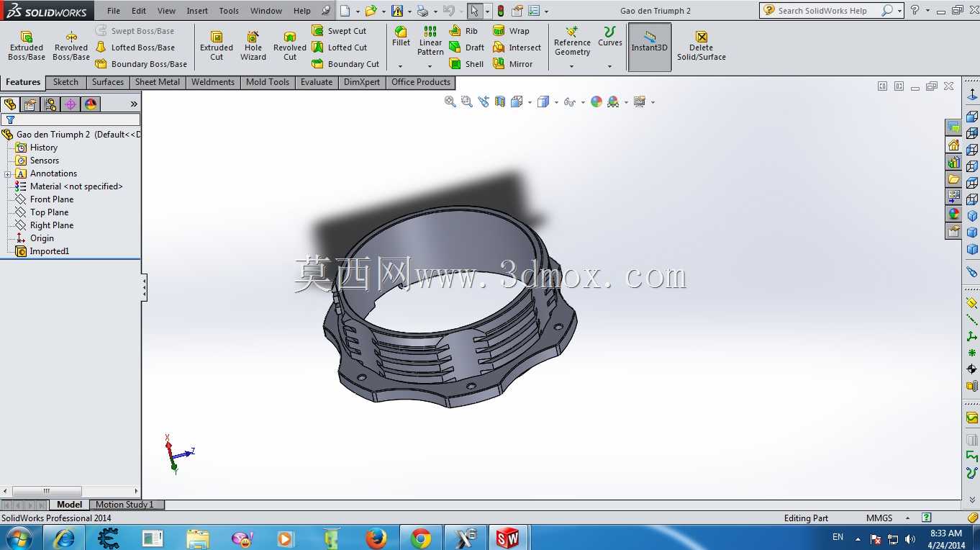Screen dimensions: 980x550
Task: Open the MMGS unit system dropdown
Action: point(908,518)
